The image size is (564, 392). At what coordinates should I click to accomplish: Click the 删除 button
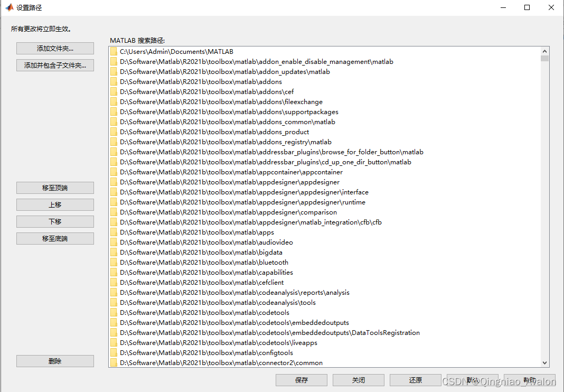55,361
